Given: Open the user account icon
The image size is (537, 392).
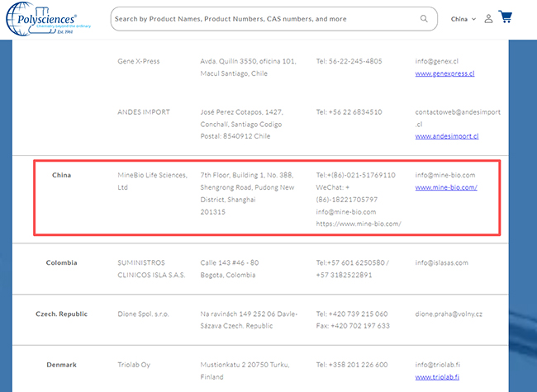Looking at the screenshot, I should point(488,19).
